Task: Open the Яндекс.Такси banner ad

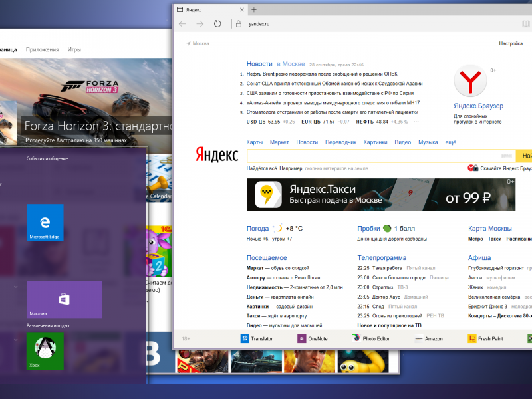Action: click(381, 195)
